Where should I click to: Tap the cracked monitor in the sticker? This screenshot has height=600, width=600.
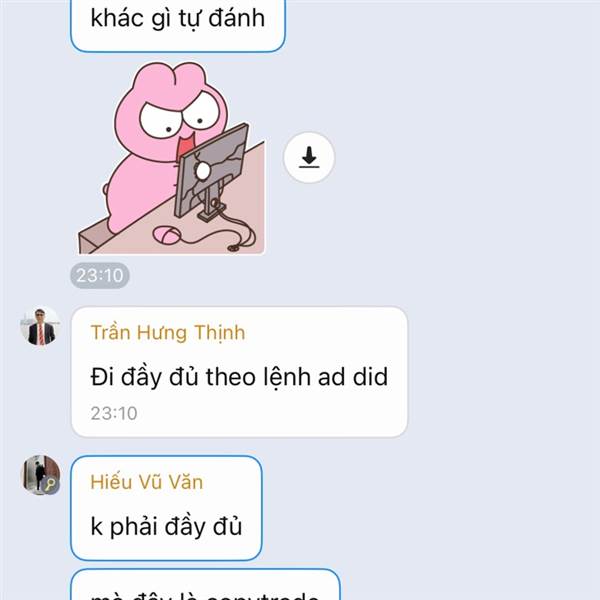point(210,170)
